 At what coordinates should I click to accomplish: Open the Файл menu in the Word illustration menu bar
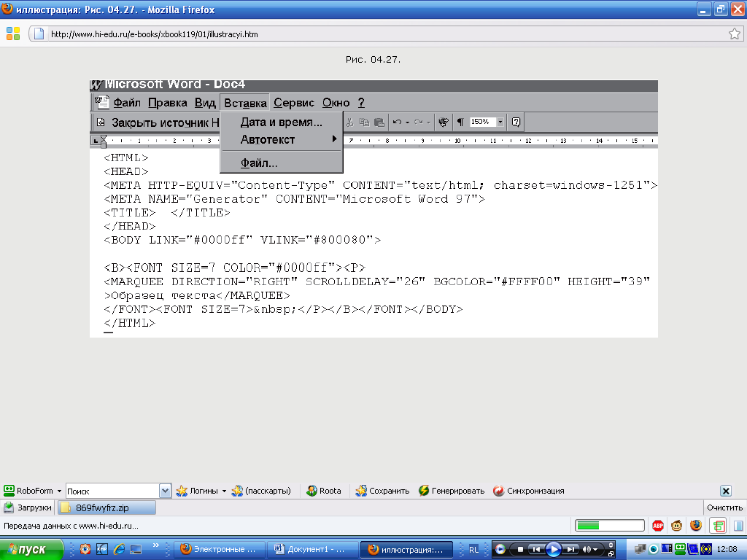coord(127,103)
